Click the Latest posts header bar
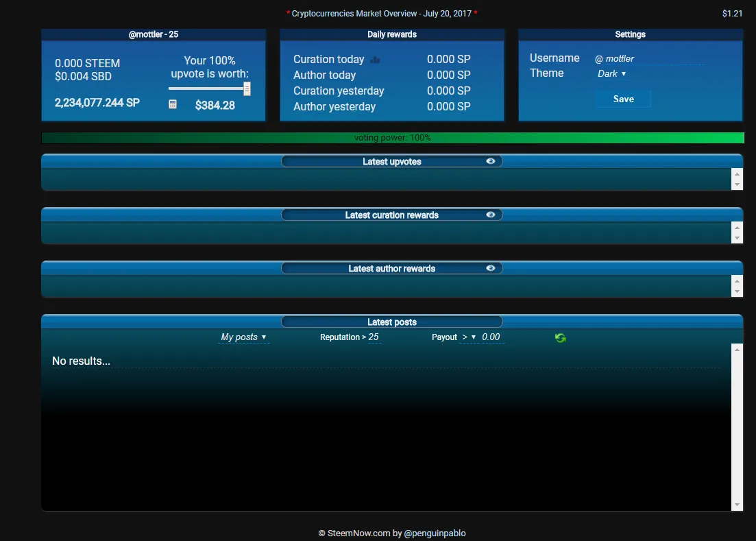Image resolution: width=756 pixels, height=541 pixels. 392,322
